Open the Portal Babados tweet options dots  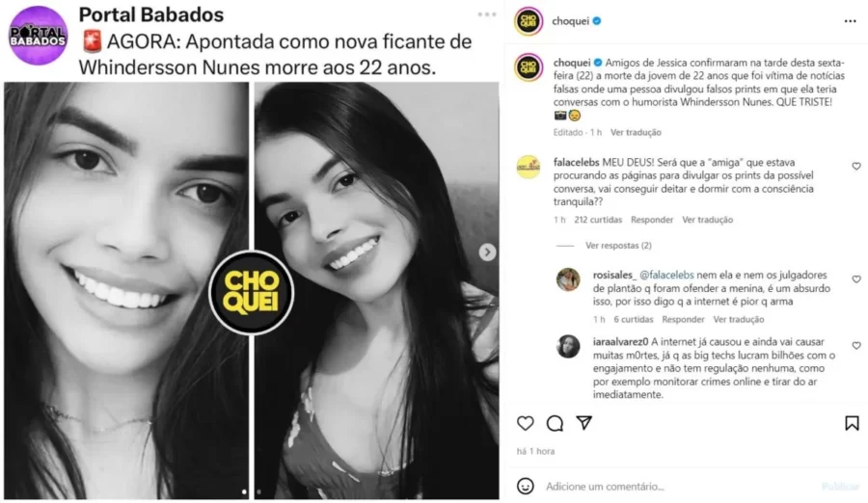(x=487, y=14)
